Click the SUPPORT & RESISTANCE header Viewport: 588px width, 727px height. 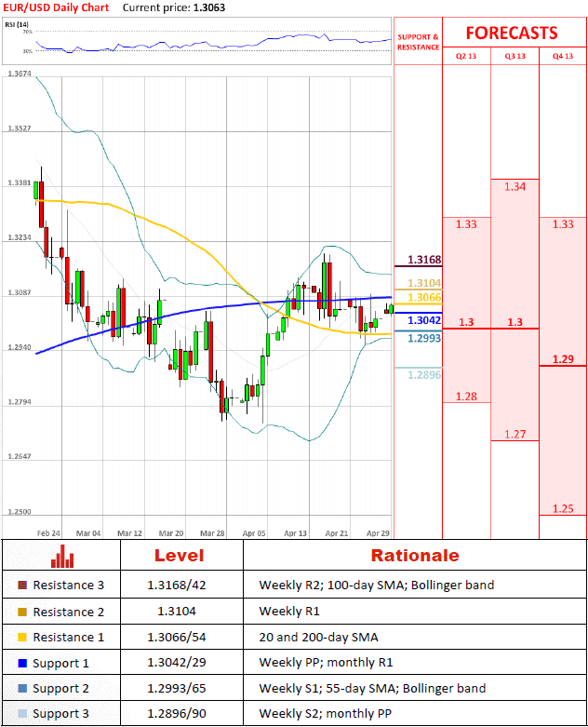(x=418, y=42)
